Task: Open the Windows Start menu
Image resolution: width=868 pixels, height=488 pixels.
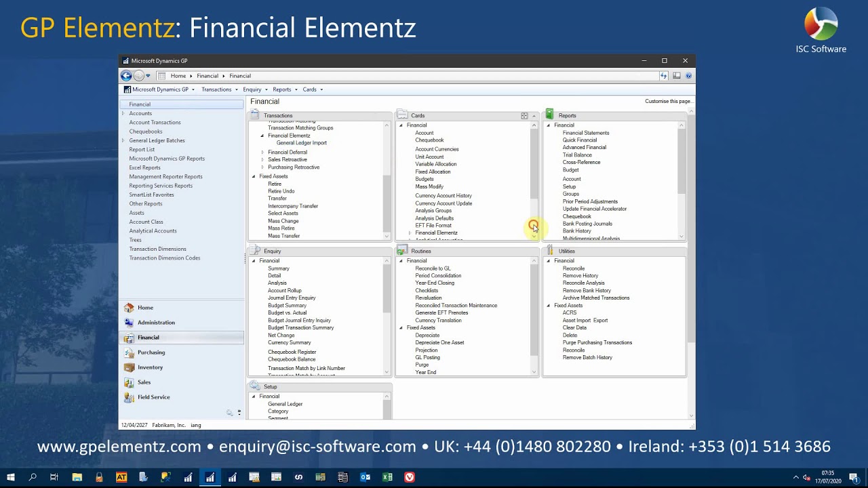Action: pyautogui.click(x=11, y=477)
